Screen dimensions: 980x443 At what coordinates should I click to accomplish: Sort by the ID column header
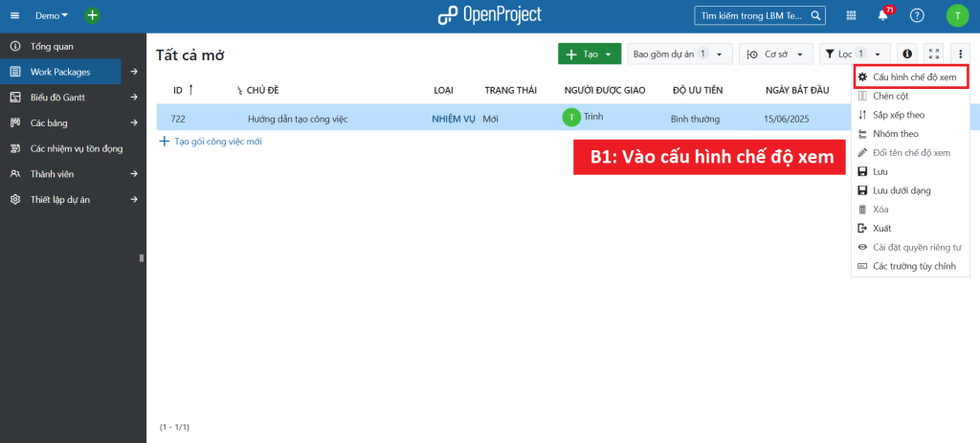(x=178, y=90)
